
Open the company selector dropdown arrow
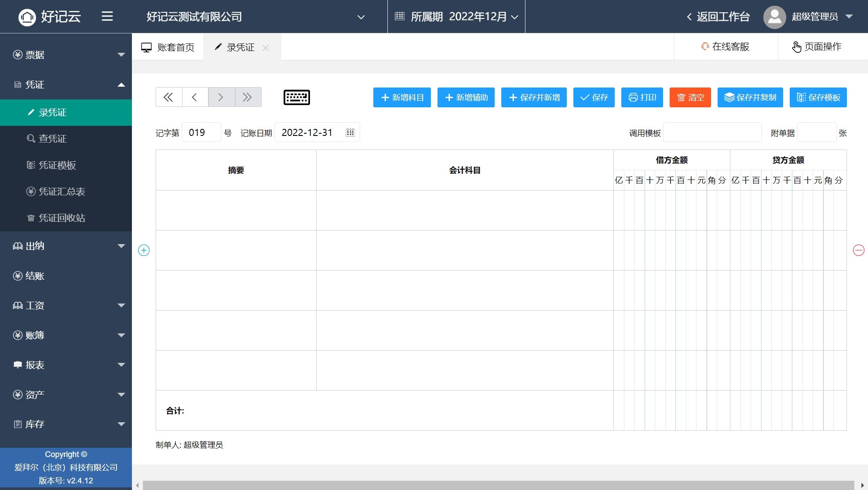coord(361,17)
